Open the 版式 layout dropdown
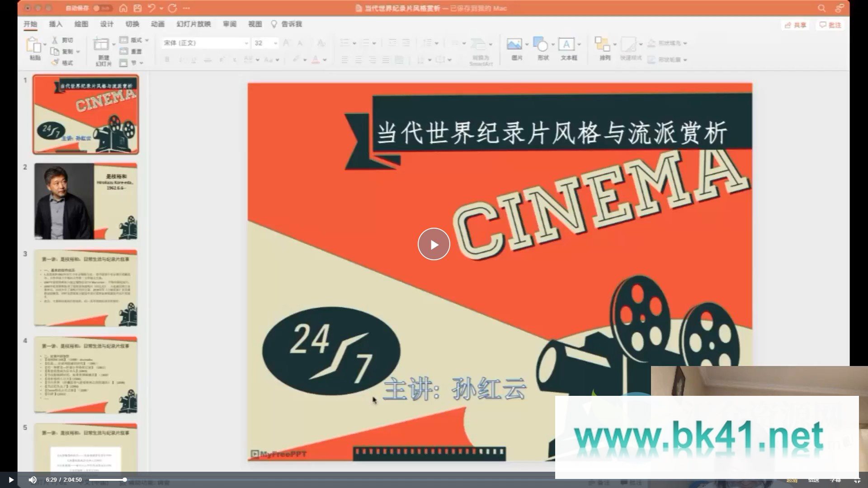 (134, 40)
